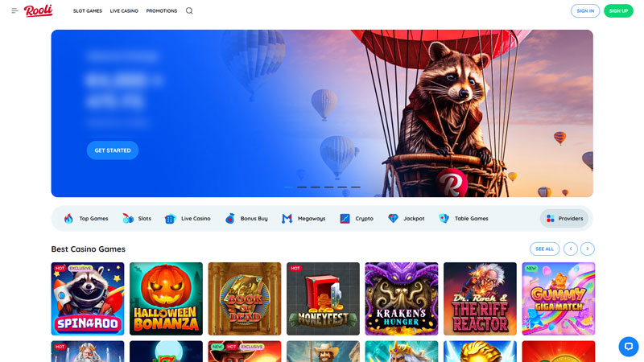Image resolution: width=644 pixels, height=362 pixels.
Task: Go to the second banner slide
Action: point(303,187)
